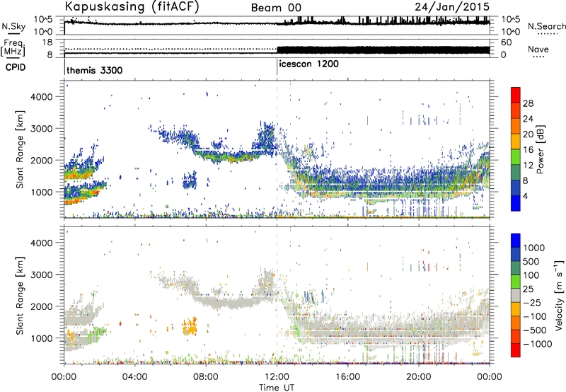Click the '28' power scale tick
This screenshot has width=566, height=392.
pos(528,103)
